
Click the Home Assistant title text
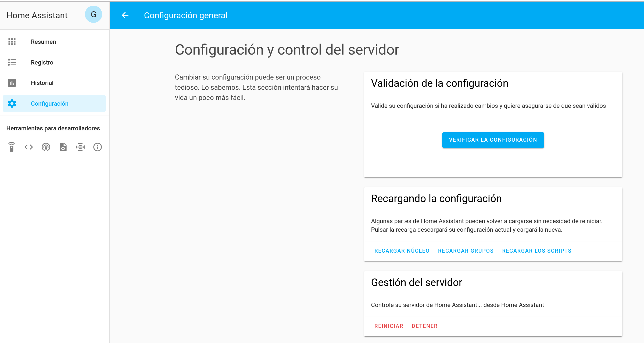[x=37, y=15]
